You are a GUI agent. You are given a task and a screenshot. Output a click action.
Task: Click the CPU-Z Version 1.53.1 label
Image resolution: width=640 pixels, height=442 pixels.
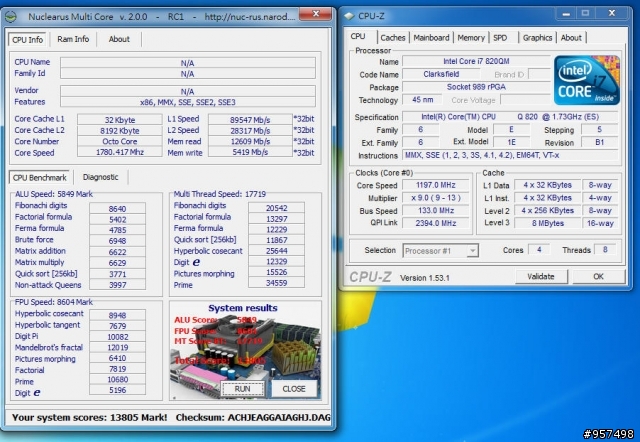point(424,278)
